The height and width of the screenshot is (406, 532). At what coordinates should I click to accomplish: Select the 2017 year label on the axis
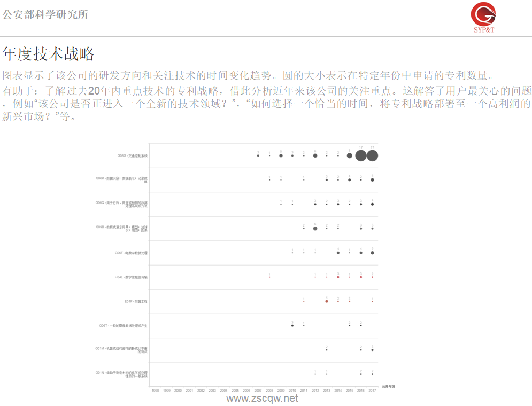click(372, 390)
